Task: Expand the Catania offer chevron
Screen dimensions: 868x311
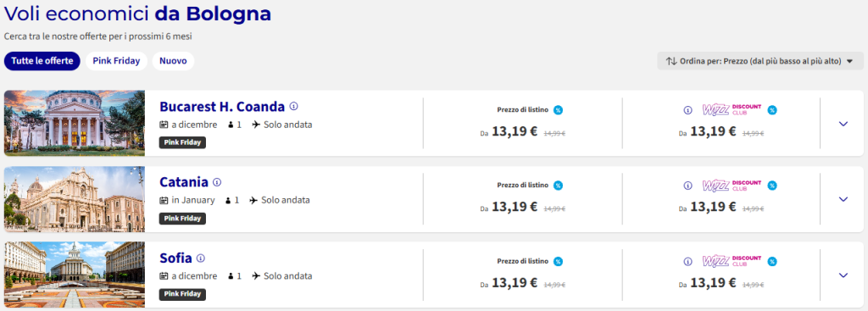Action: coord(843,199)
